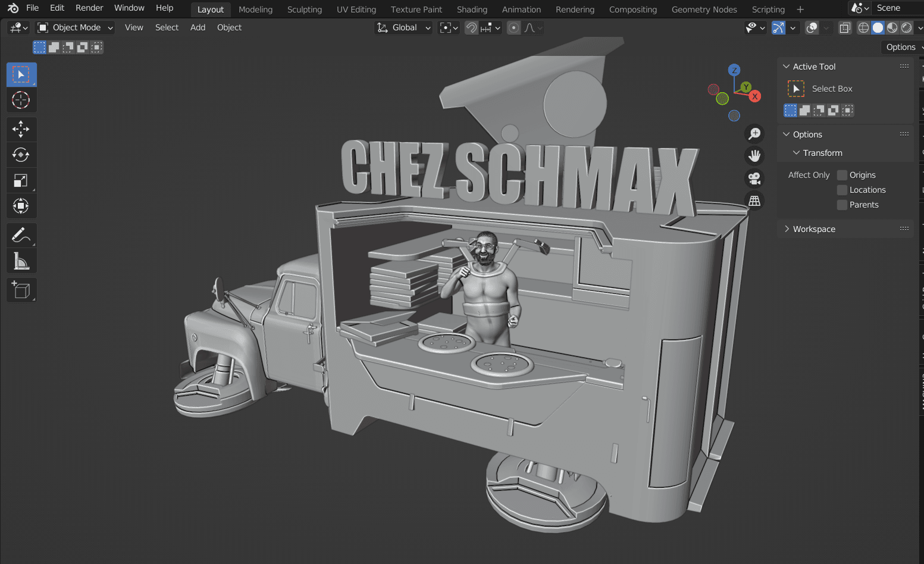Enable Affect Only Parents checkbox
The image size is (924, 564).
pos(842,205)
